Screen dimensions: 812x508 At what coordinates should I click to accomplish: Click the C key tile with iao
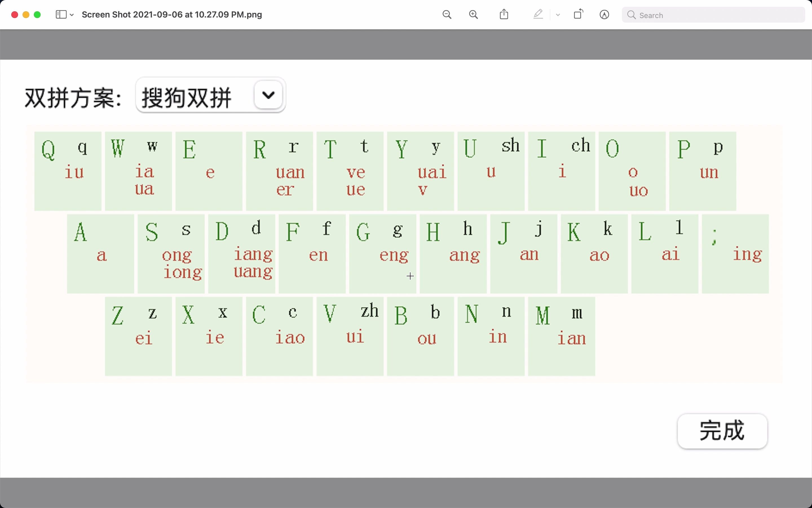click(279, 336)
